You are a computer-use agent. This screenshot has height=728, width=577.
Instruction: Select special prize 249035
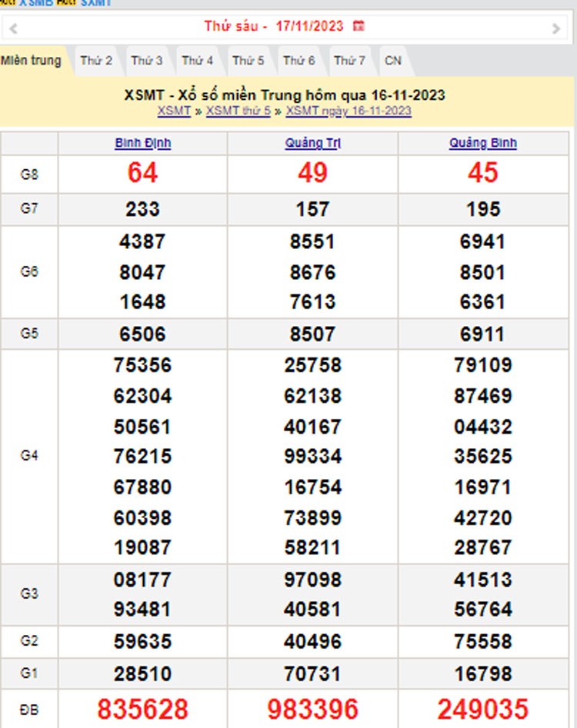(x=483, y=710)
